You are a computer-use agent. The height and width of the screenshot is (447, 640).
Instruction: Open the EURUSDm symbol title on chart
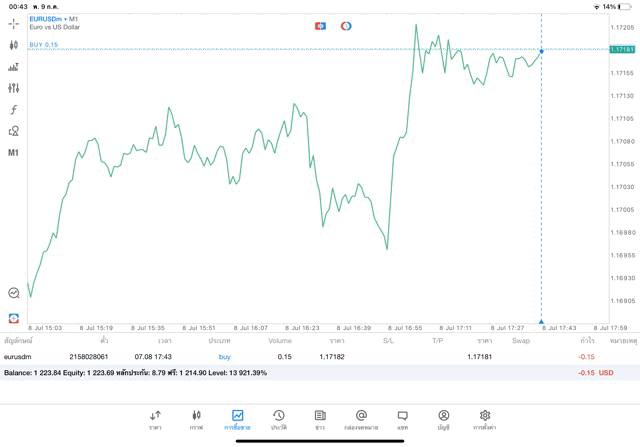48,19
